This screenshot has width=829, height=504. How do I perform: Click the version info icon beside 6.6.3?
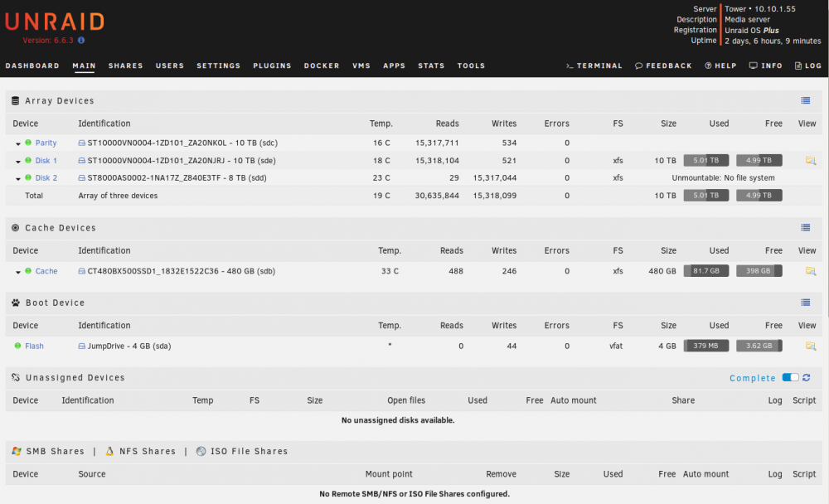[81, 40]
